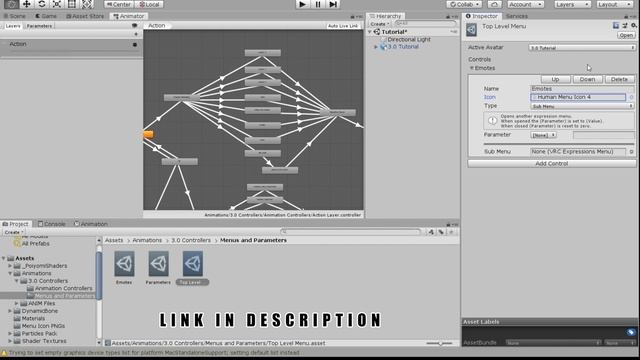640x360 pixels.
Task: Step forward one frame
Action: click(333, 4)
